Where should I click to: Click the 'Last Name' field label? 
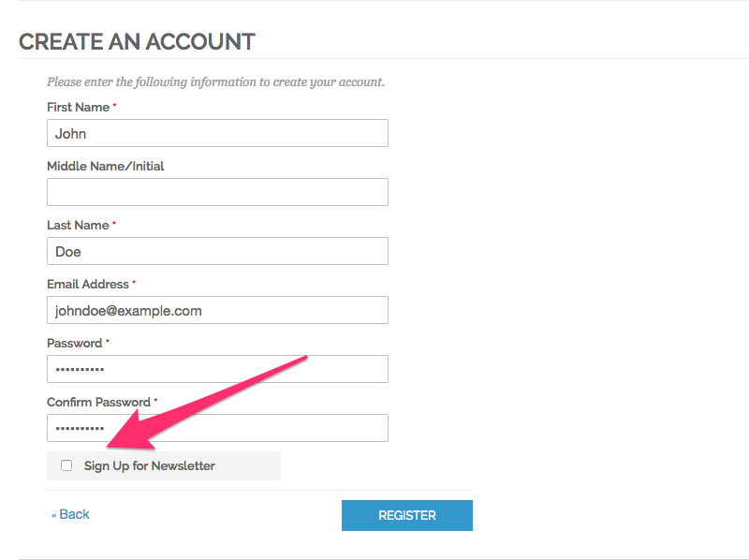pos(78,226)
